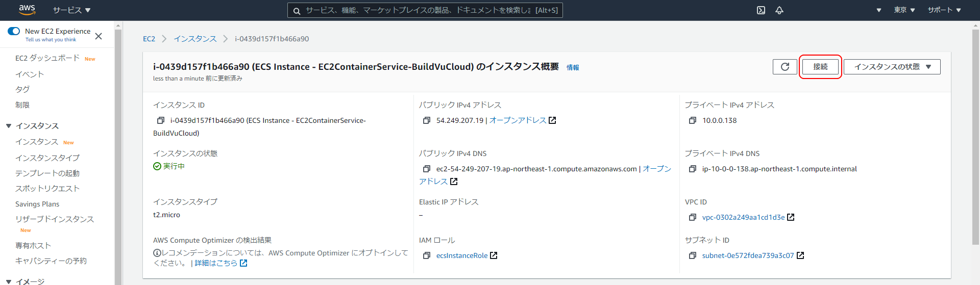Focus the top services search field
This screenshot has width=980, height=285.
click(x=425, y=10)
